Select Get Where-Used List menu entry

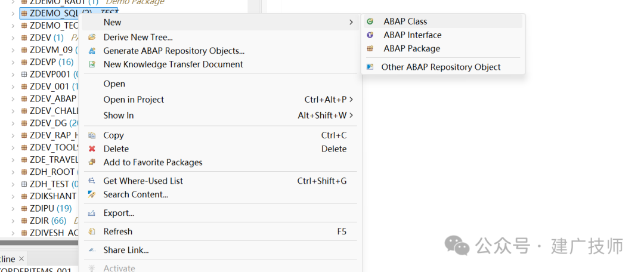coord(143,181)
